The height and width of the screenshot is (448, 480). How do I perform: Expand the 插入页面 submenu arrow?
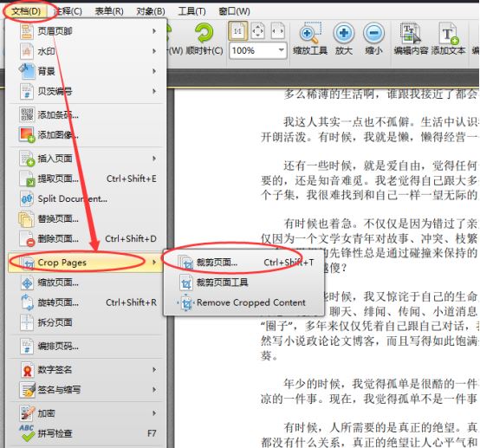click(x=154, y=159)
